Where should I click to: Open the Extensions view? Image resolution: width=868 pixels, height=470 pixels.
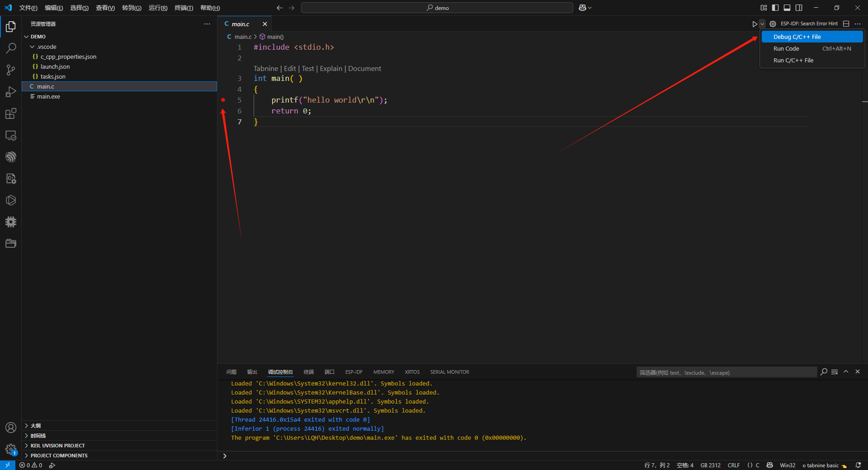point(11,113)
